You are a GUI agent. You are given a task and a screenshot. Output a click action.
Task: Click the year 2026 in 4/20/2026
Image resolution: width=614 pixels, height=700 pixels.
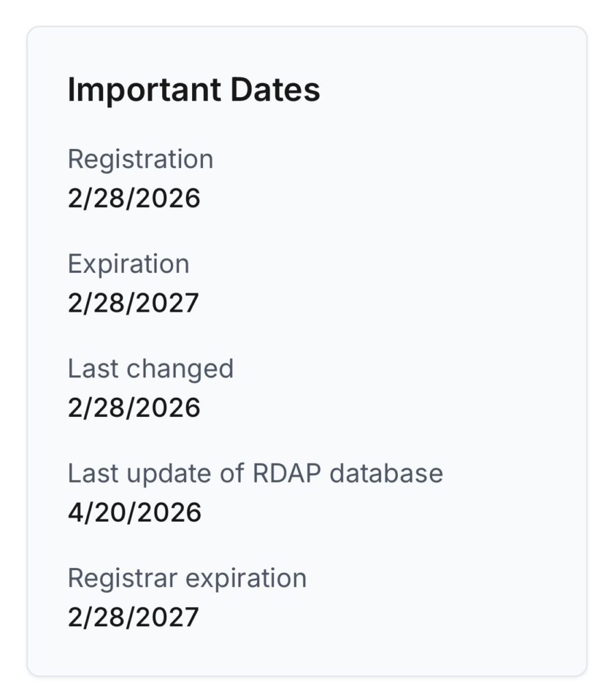[174, 512]
